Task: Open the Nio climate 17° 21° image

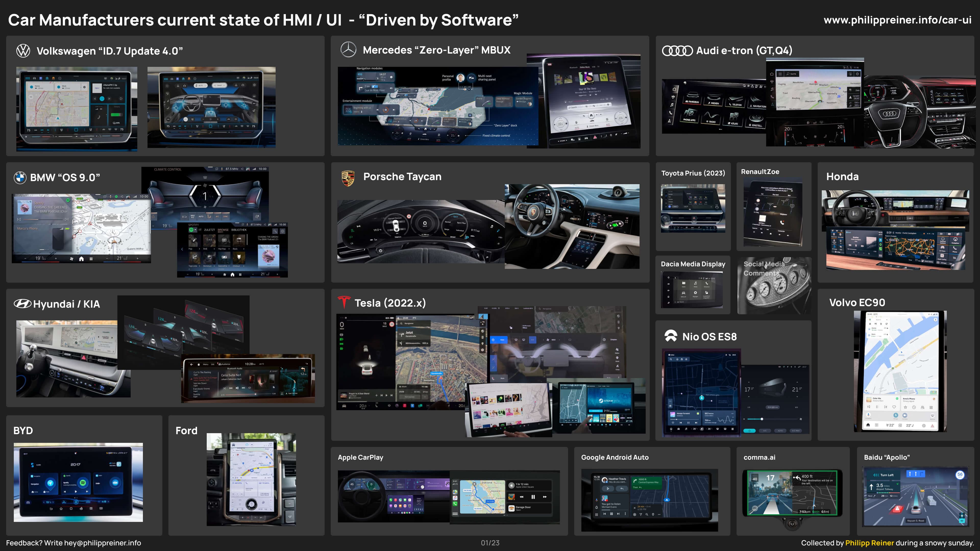Action: coord(775,399)
